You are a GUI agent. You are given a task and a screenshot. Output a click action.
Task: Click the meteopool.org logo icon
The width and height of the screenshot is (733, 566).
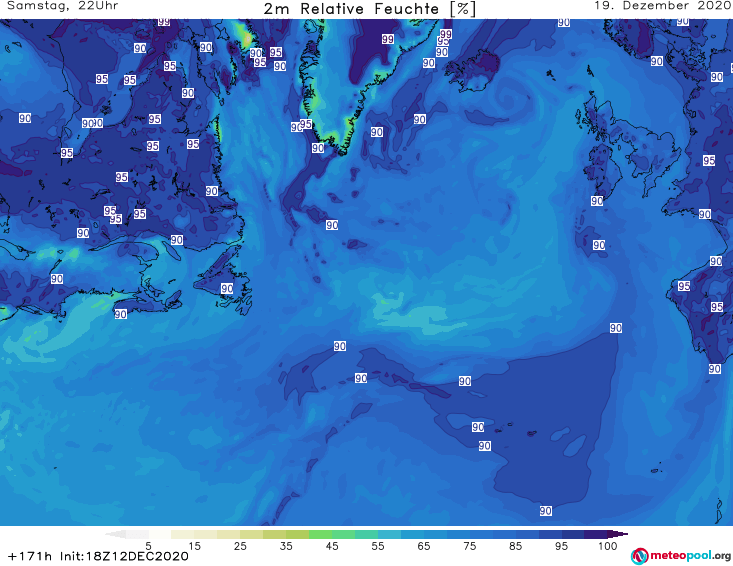(x=639, y=556)
